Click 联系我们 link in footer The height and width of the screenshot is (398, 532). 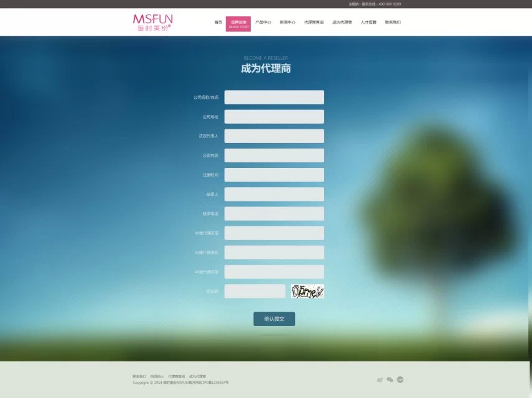(x=139, y=376)
